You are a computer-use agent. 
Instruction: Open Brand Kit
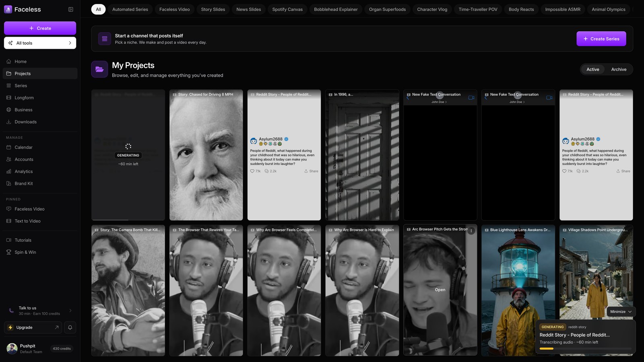click(40, 183)
